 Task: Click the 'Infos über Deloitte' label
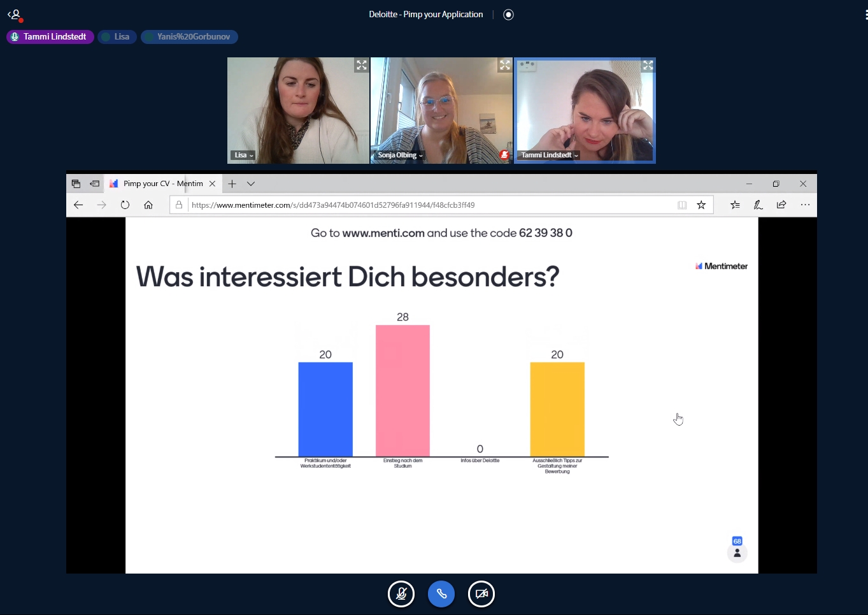pyautogui.click(x=480, y=460)
